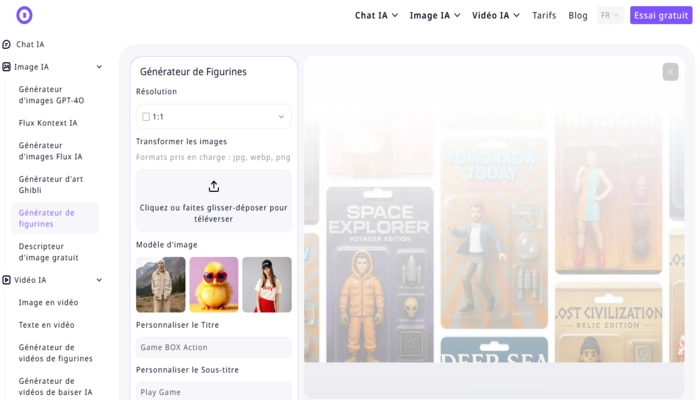Screen dimensions: 700x400
Task: Open Texte en vidéo
Action: [46, 325]
